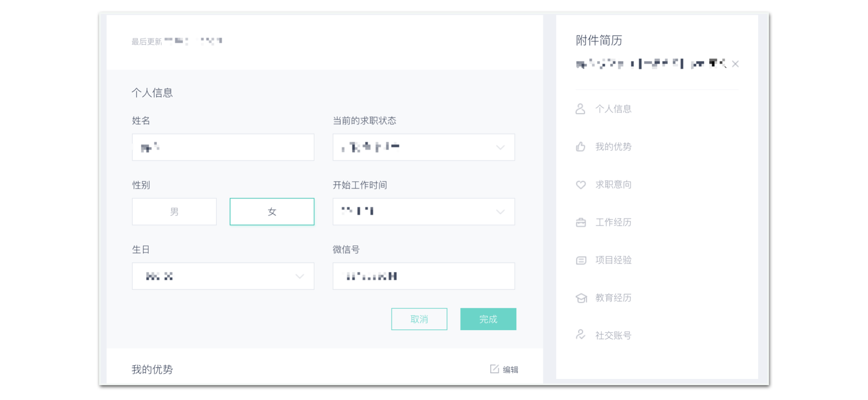Viewport: 868px width, 400px height.
Task: Click the briefcase icon for 工作经历
Action: (580, 223)
